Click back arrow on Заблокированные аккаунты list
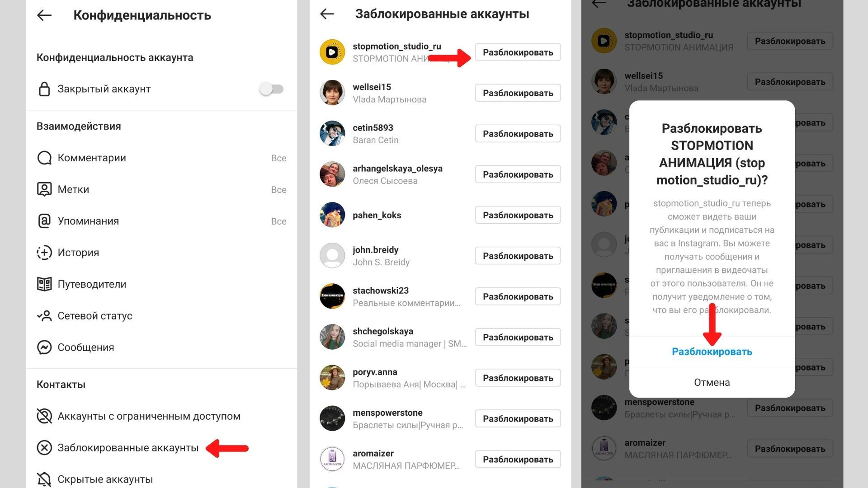Screen dimensions: 868x488 pos(327,14)
